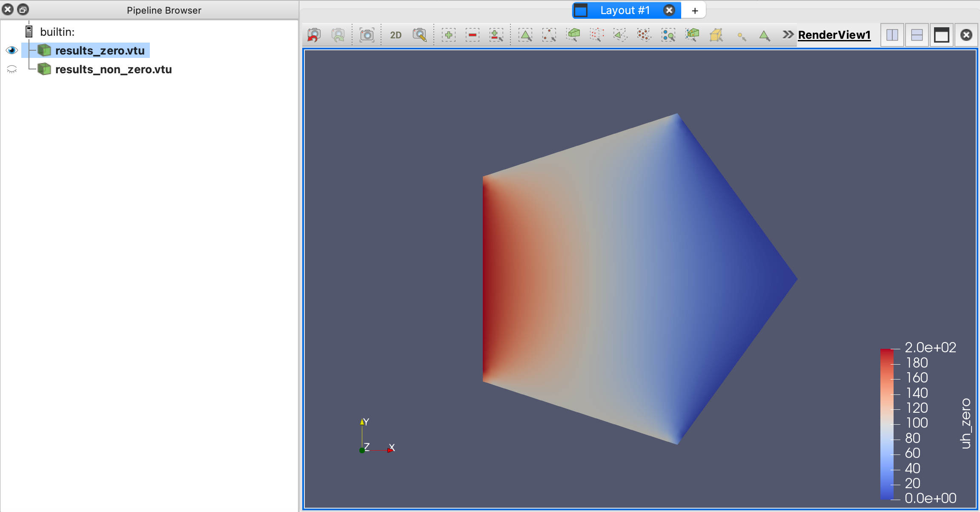Show results_non_zero.vtu via eye icon
Image resolution: width=980 pixels, height=512 pixels.
(x=12, y=69)
